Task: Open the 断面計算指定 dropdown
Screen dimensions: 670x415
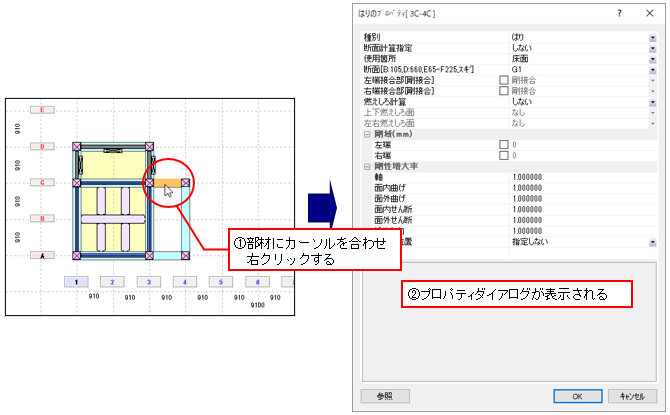Action: (x=652, y=48)
